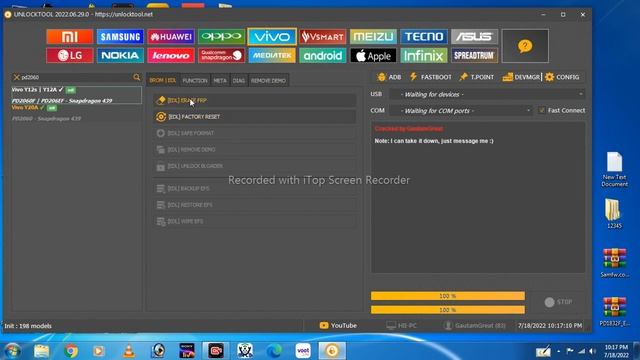Switch to the DIAG tab
This screenshot has width=640, height=360.
pyautogui.click(x=239, y=80)
